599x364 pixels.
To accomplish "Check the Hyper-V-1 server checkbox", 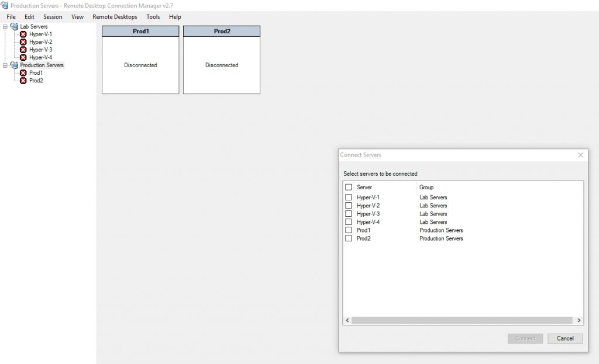I will [349, 197].
